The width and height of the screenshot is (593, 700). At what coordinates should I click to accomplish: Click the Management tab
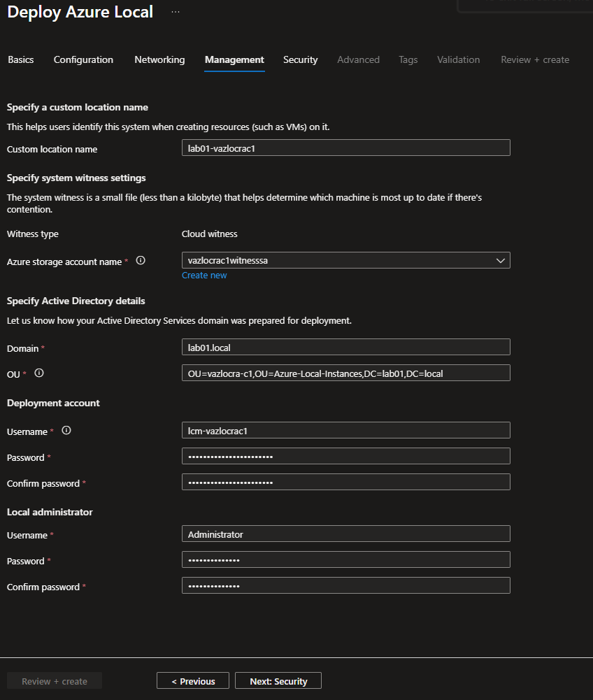coord(234,59)
